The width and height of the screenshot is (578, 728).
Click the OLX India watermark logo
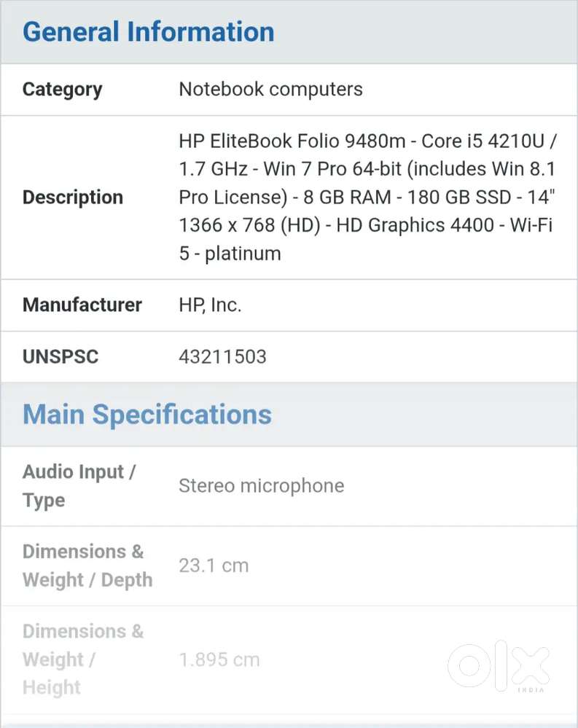click(x=499, y=666)
